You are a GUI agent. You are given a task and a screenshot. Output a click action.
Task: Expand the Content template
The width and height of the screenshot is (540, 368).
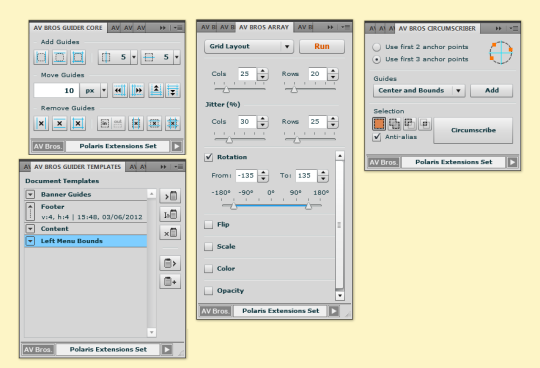[x=30, y=229]
